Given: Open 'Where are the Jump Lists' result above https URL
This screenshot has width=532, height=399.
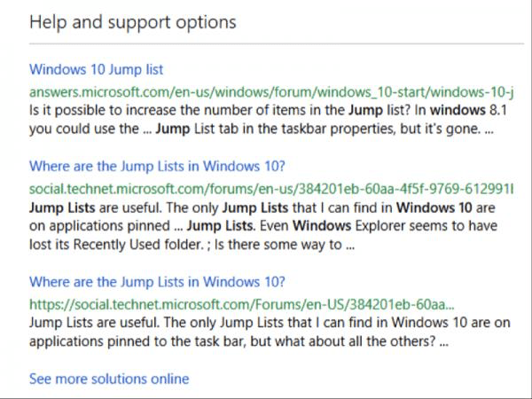Looking at the screenshot, I should coord(157,282).
